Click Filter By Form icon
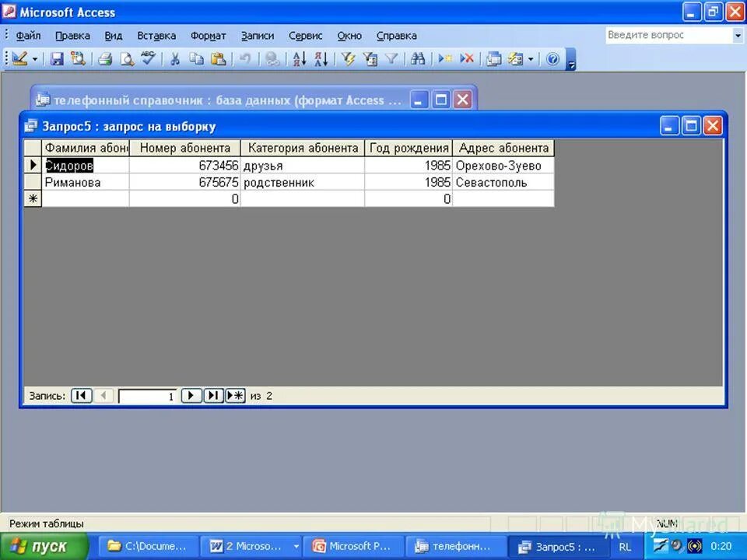The width and height of the screenshot is (747, 560). click(370, 58)
